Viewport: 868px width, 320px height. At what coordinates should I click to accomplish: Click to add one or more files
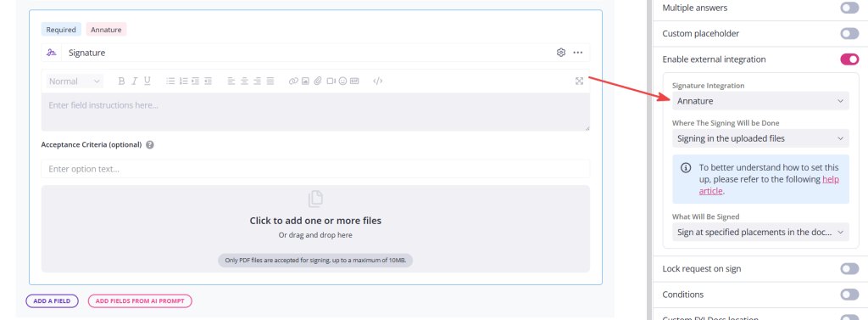coord(315,220)
